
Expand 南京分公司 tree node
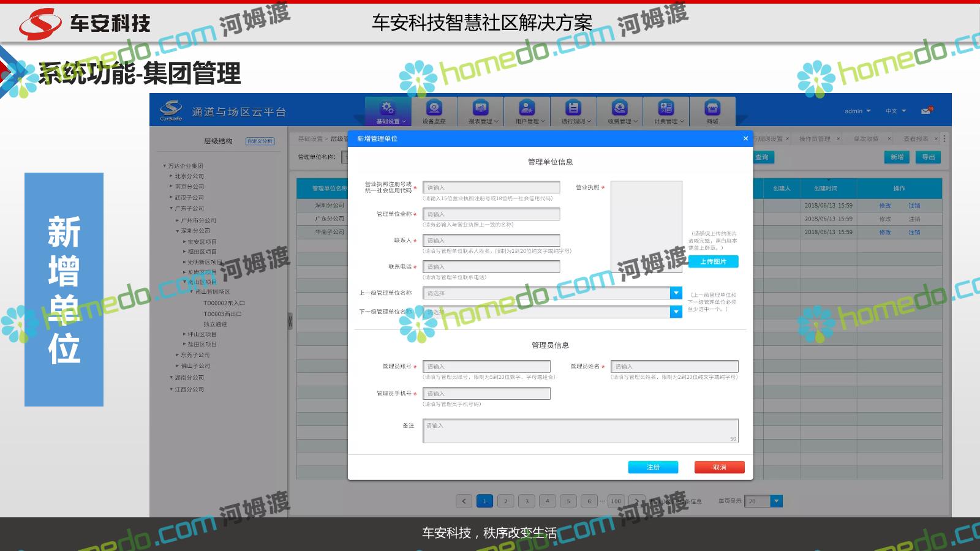tap(171, 187)
